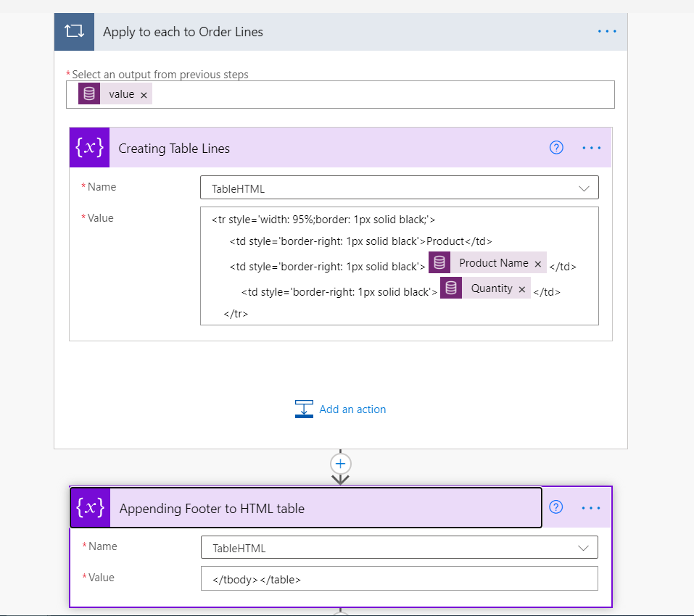
Task: Click the Value field containing </tbody></table>
Action: [399, 579]
